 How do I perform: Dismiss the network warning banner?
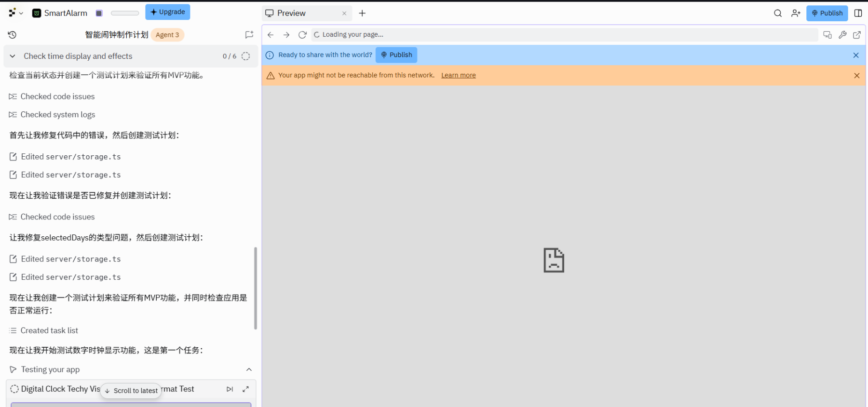coord(856,76)
